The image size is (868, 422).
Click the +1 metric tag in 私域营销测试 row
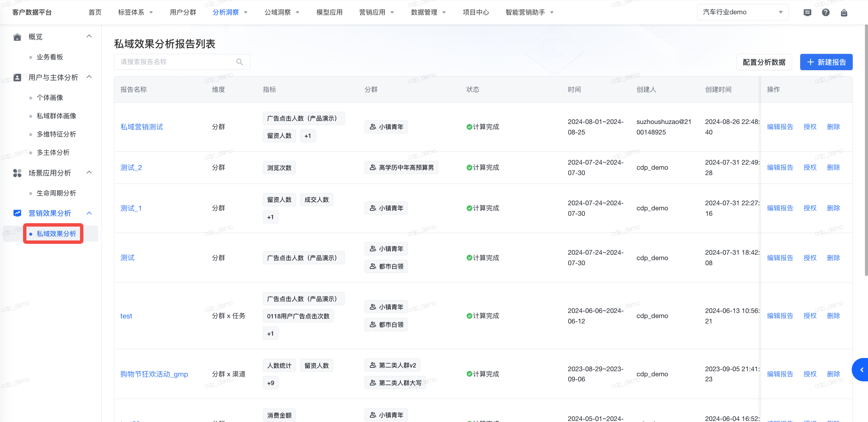(x=308, y=136)
